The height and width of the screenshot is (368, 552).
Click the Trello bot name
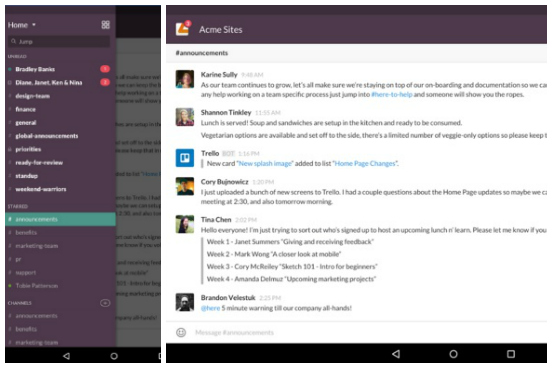[210, 154]
